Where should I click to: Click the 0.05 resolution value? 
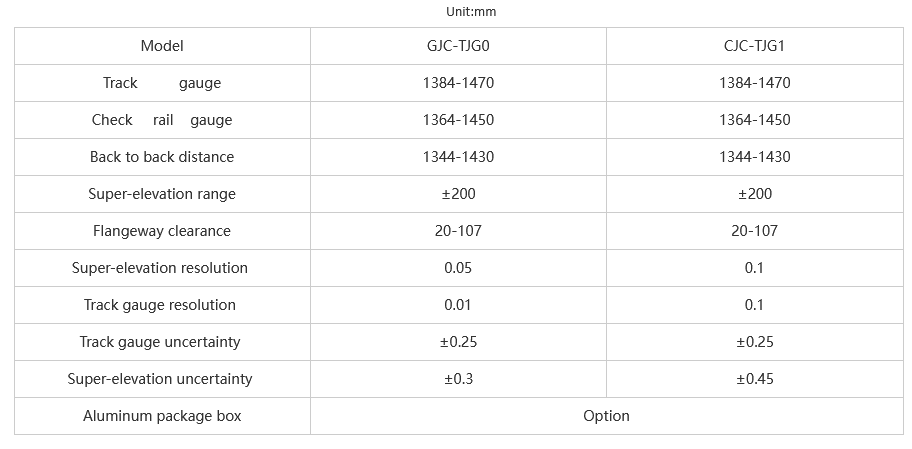[458, 268]
